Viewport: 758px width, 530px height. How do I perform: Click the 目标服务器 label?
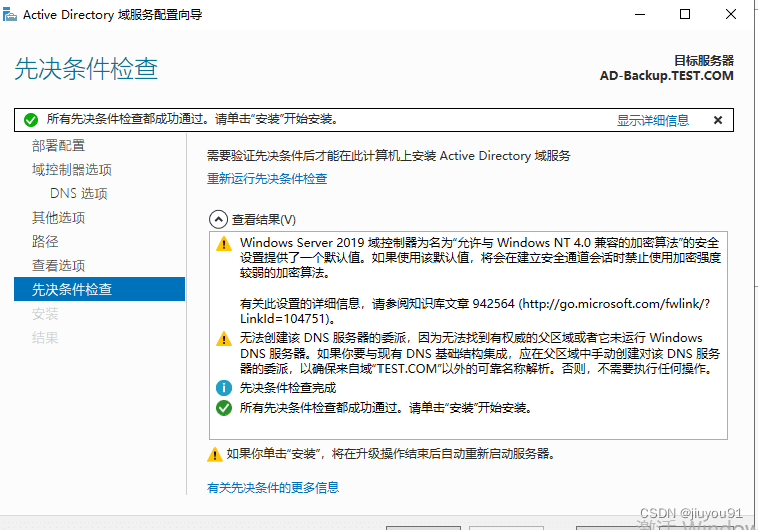[x=704, y=60]
